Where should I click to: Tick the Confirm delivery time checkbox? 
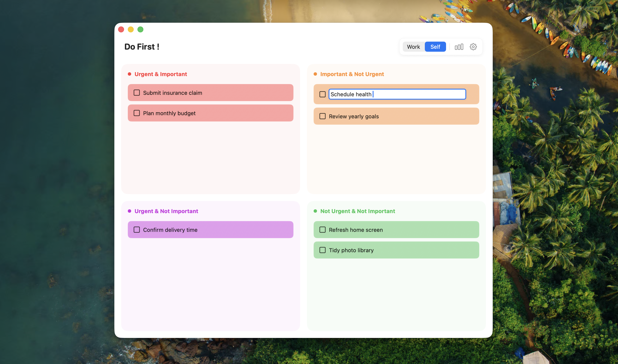point(137,229)
